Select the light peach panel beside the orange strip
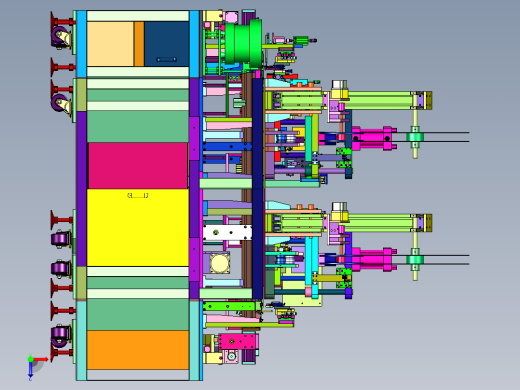520x390 pixels. [x=111, y=44]
